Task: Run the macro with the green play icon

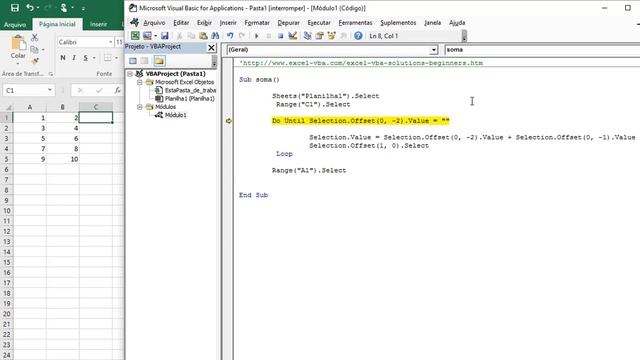Action: tap(256, 36)
